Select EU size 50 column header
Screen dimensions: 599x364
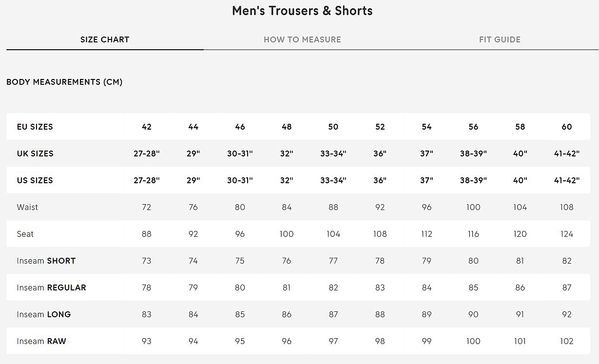point(333,127)
